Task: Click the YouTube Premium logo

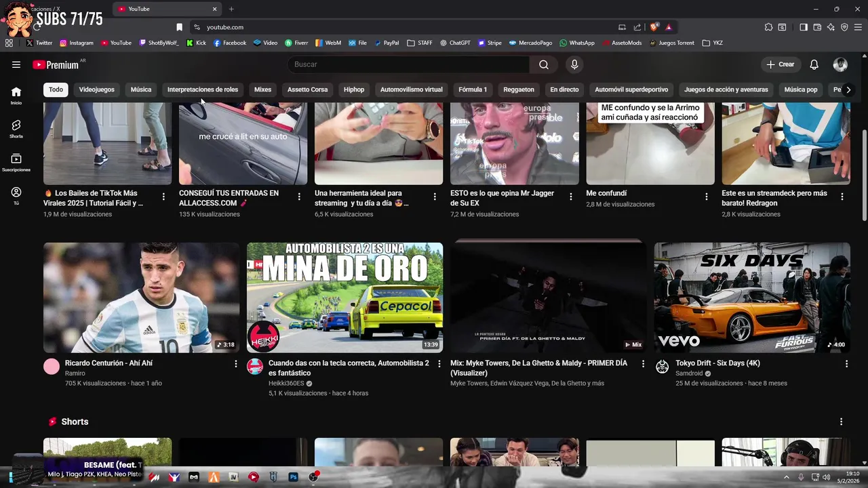Action: coord(56,64)
